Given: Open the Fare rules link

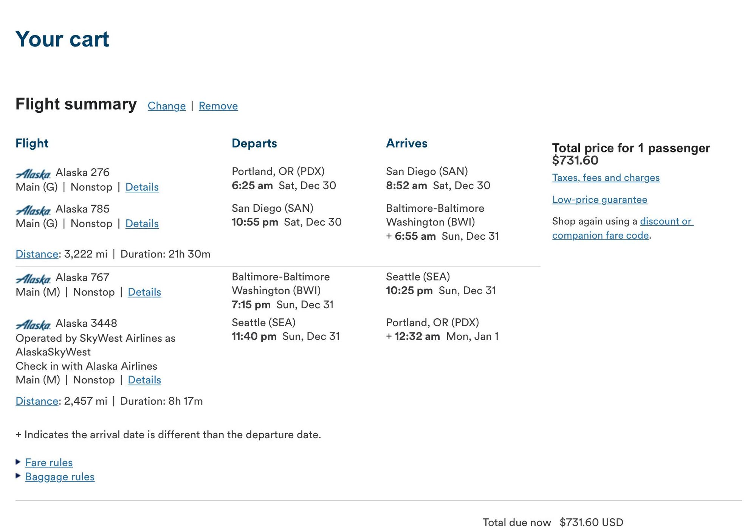Looking at the screenshot, I should click(49, 462).
